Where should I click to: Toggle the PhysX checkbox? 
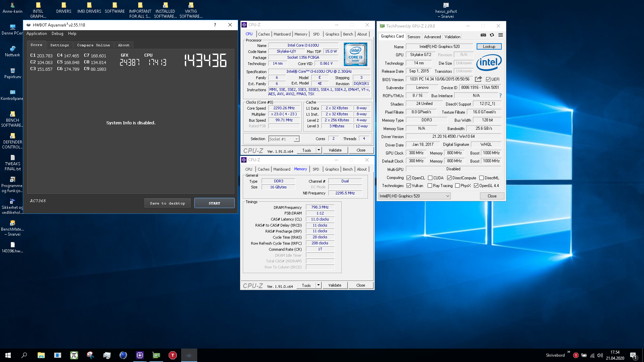point(457,186)
